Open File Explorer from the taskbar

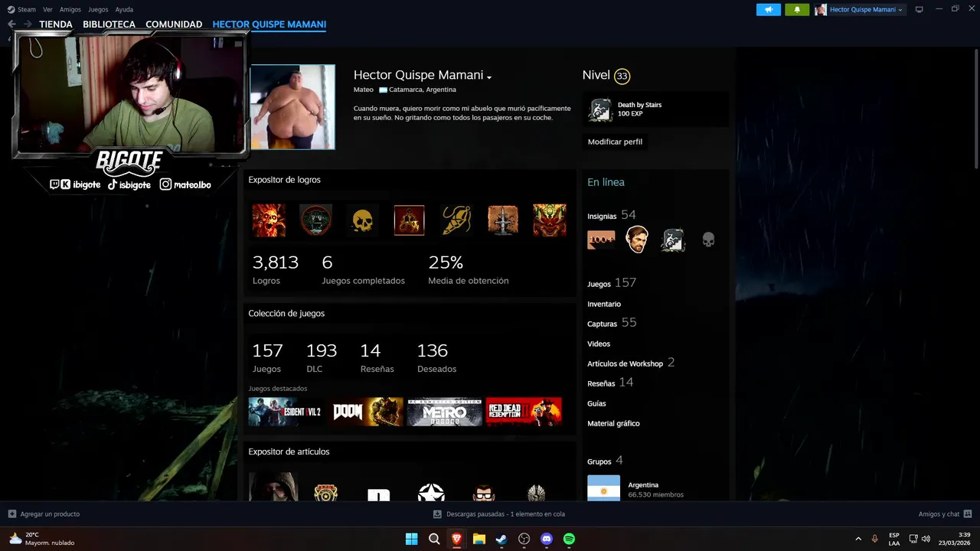(479, 539)
